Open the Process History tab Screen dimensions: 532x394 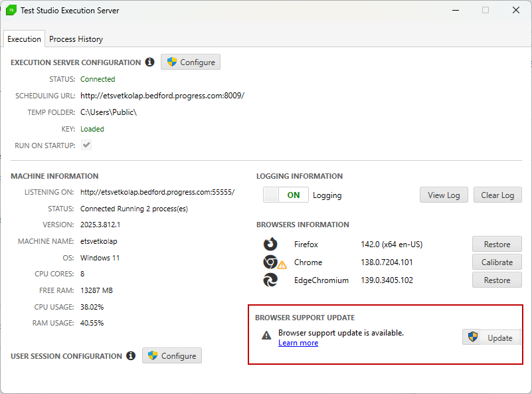(76, 39)
